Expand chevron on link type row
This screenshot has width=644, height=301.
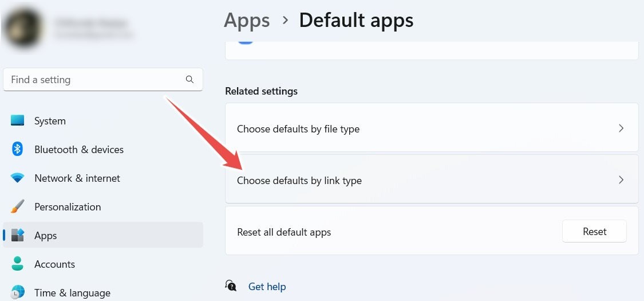coord(621,179)
